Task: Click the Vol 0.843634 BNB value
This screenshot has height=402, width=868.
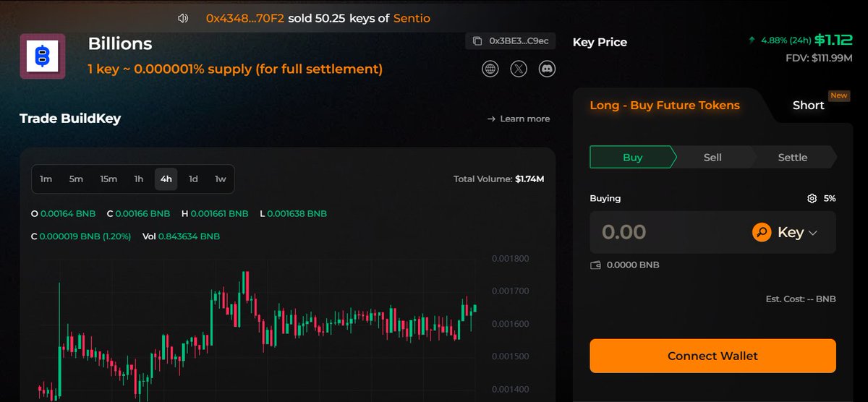Action: point(181,236)
